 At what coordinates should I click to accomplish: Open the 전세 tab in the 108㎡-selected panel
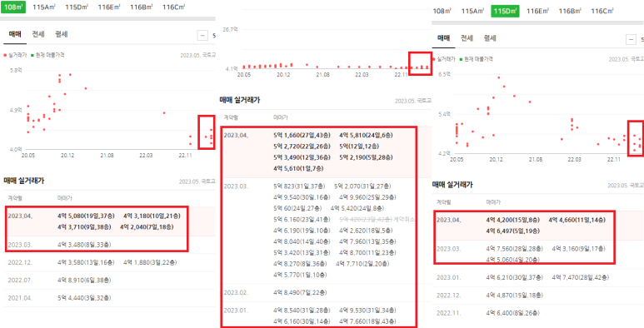click(x=38, y=34)
